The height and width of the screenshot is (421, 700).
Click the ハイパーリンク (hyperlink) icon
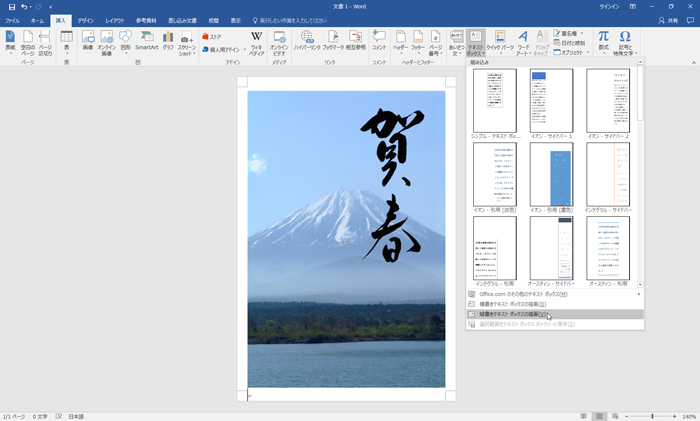coord(307,41)
